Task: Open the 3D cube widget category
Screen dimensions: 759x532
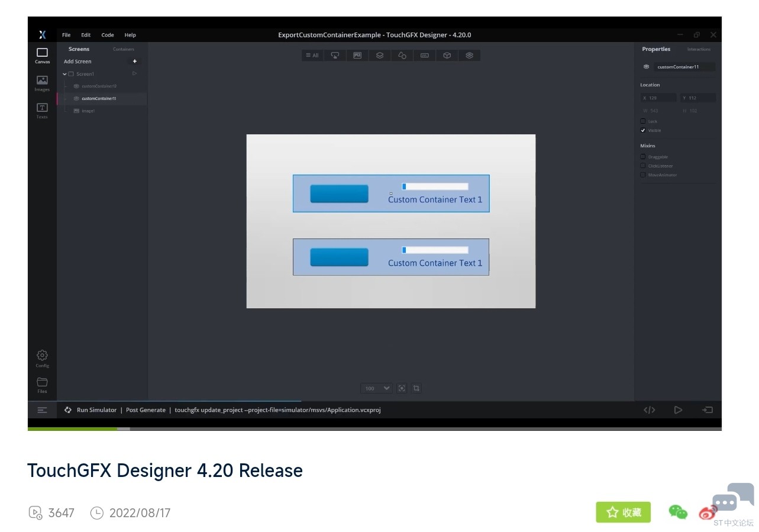Action: pos(447,56)
